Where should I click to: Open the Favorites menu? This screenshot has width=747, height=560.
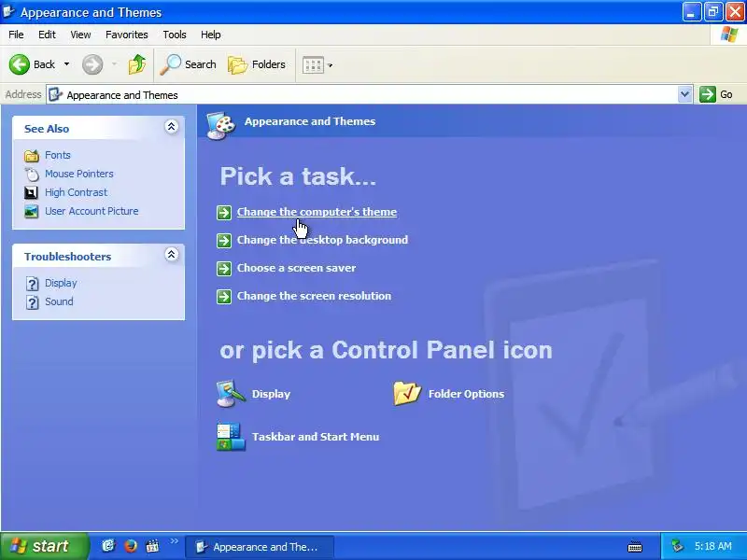127,35
